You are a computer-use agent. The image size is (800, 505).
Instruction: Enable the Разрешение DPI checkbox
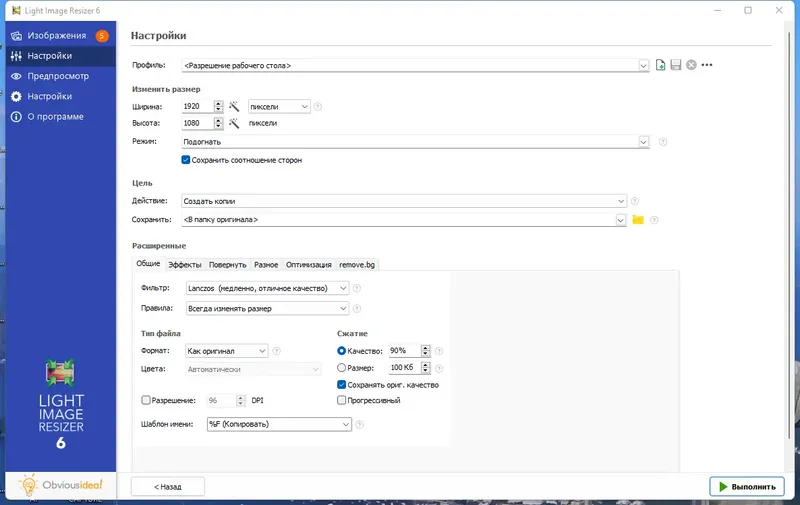[145, 400]
